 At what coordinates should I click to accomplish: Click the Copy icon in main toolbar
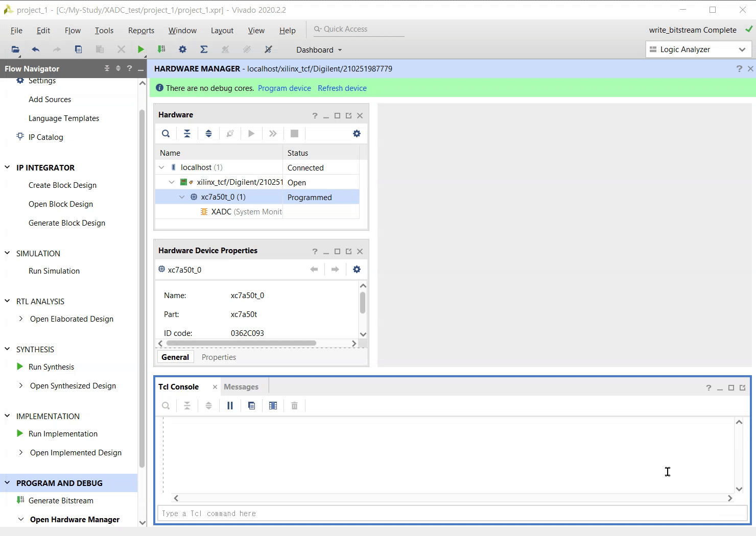coord(78,50)
